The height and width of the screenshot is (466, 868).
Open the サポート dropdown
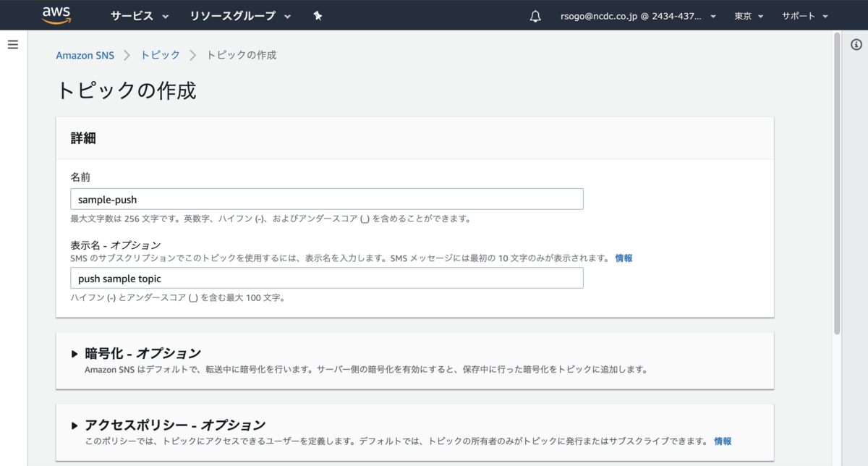[804, 14]
